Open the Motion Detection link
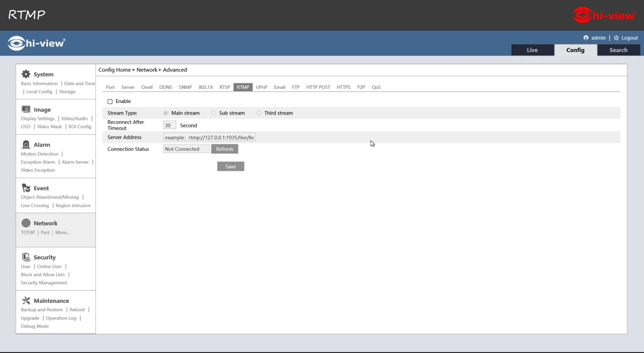The image size is (644, 353). point(39,154)
